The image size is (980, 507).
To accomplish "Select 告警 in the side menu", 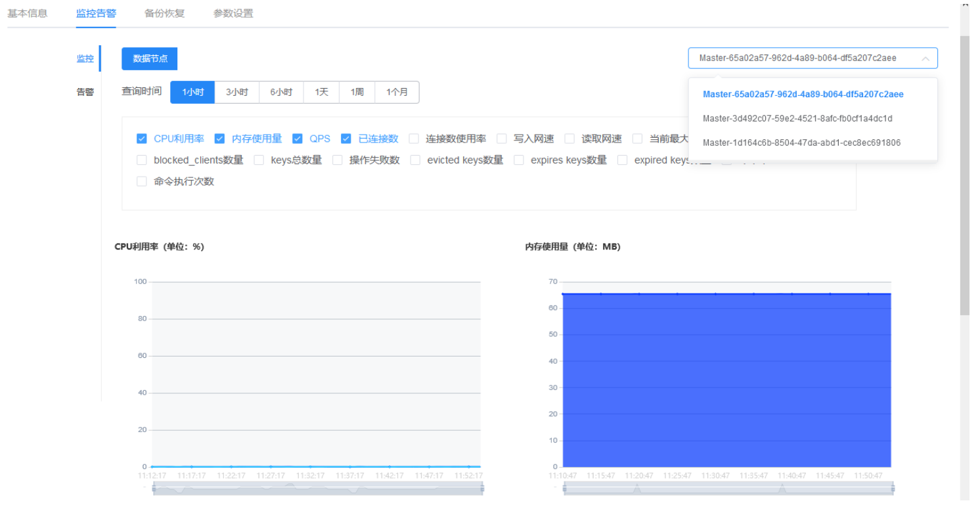I will coord(85,92).
